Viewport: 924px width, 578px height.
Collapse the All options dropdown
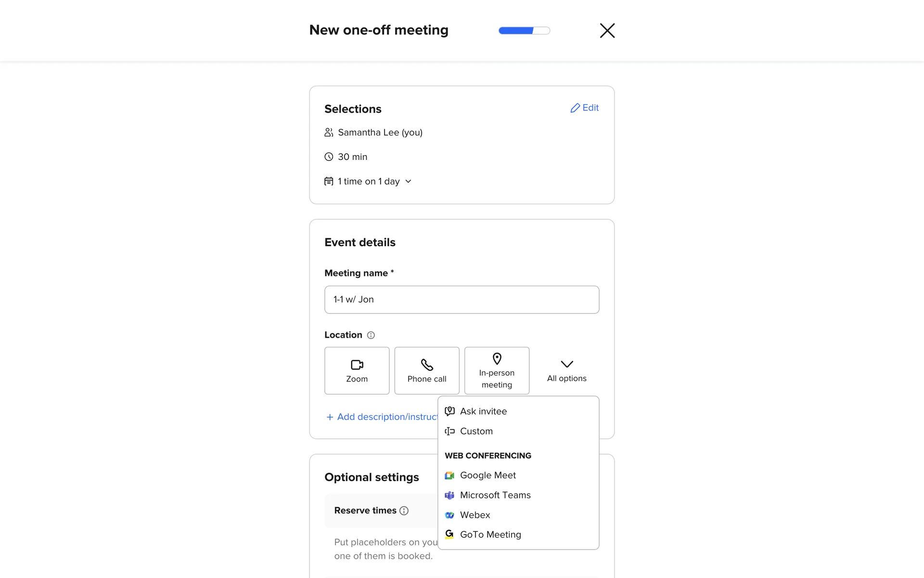point(566,370)
